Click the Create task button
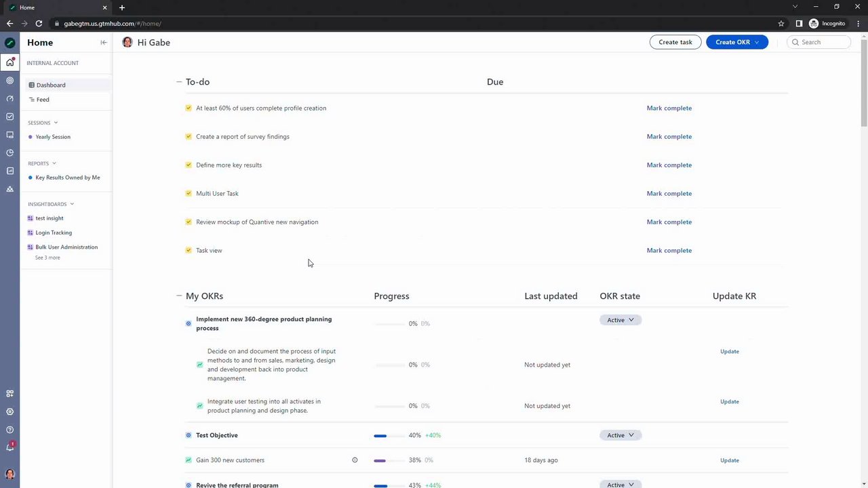The image size is (868, 488). 675,42
